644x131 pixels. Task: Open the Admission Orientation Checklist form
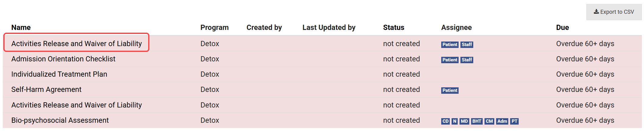click(x=63, y=59)
